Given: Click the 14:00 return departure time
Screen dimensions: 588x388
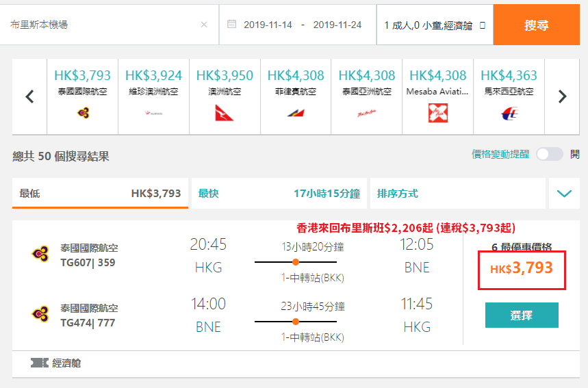Looking at the screenshot, I should (x=208, y=304).
